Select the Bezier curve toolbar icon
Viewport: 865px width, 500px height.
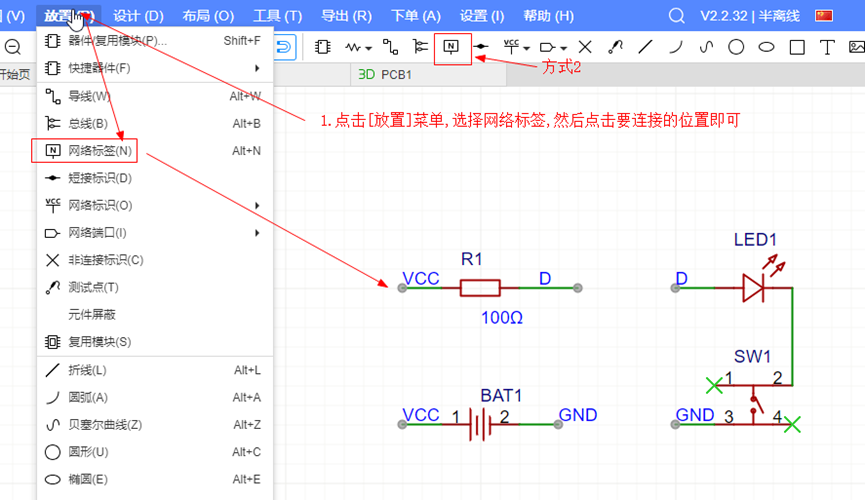[x=706, y=47]
